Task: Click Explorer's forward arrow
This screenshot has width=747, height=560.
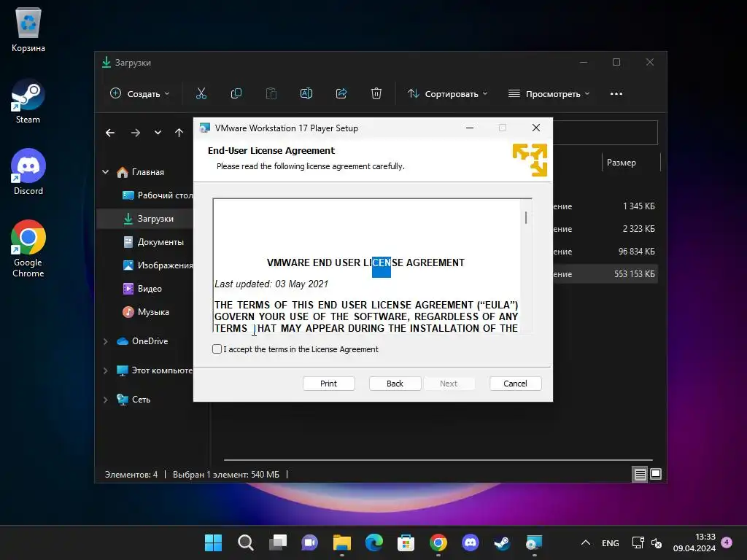Action: click(136, 133)
